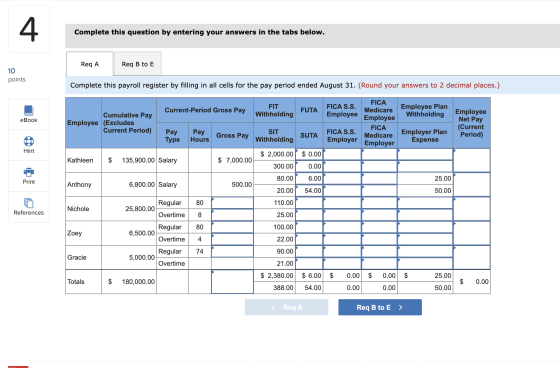Viewport: 560px width, 368px height.
Task: Click the right chevron on Req B to E button
Action: point(400,307)
